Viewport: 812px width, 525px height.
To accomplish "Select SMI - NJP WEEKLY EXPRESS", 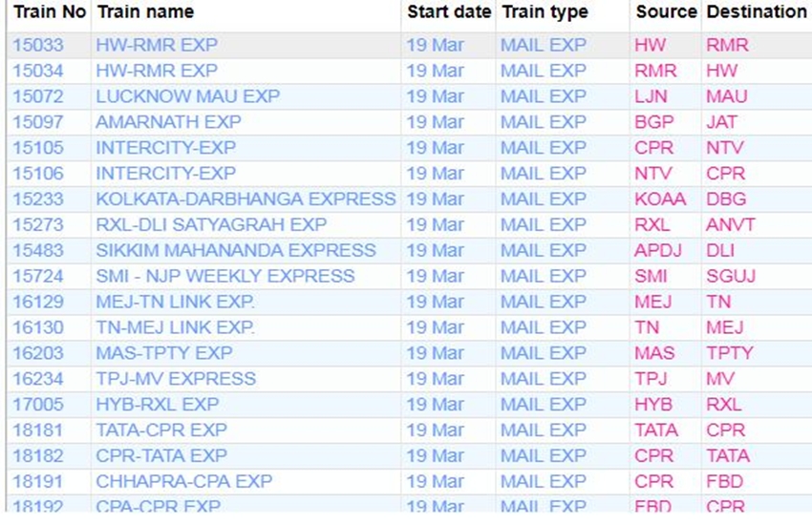I will [x=224, y=276].
